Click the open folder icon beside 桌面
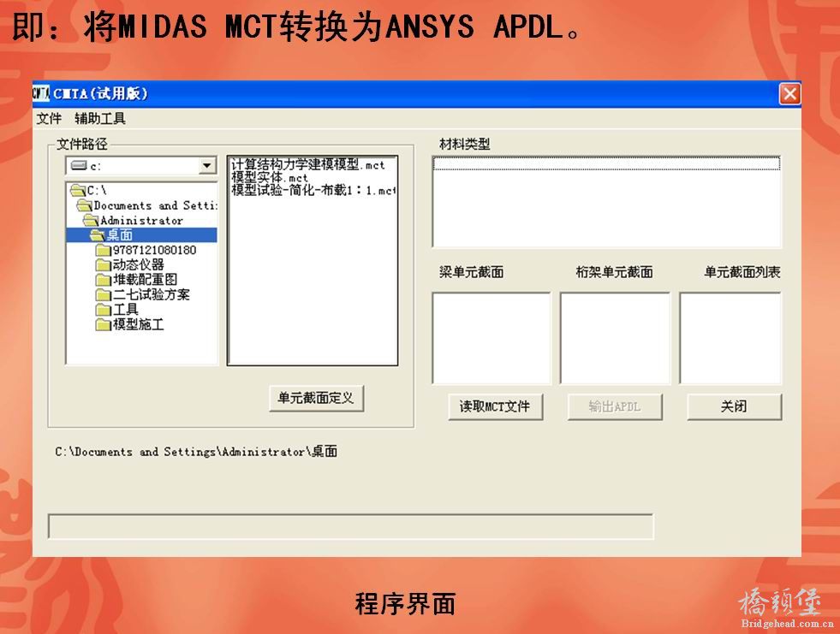 coord(98,235)
